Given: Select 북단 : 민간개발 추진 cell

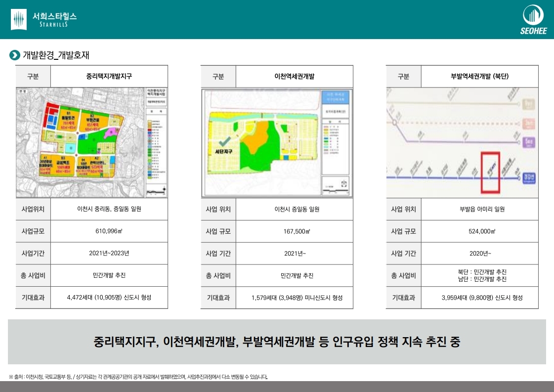Looking at the screenshot, I should [x=479, y=275].
